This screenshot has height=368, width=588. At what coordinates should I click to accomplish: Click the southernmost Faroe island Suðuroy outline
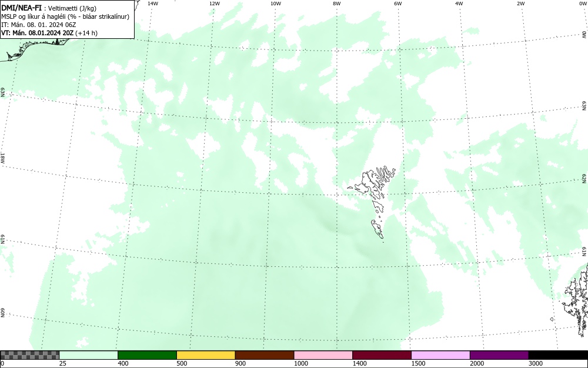click(x=377, y=229)
